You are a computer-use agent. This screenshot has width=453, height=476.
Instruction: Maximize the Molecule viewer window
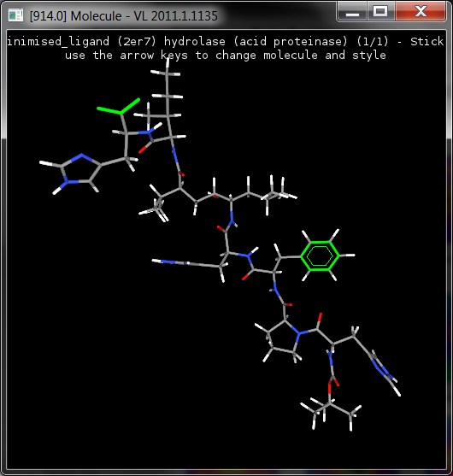(380, 11)
